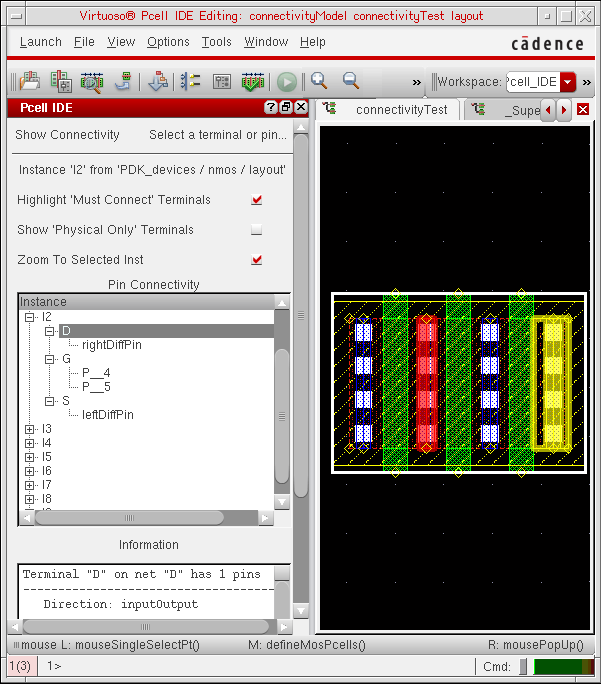Click the Pcell IDE panel help icon
The width and height of the screenshot is (601, 684).
point(271,107)
